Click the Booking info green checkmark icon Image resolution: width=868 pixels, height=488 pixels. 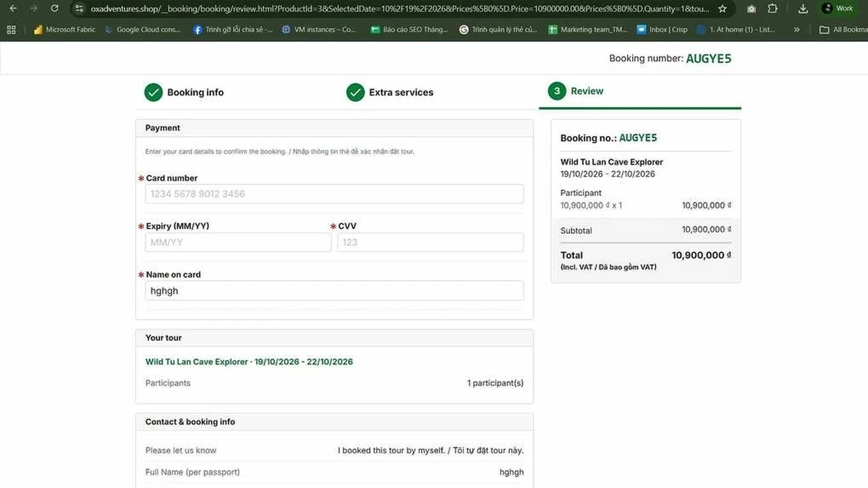click(x=153, y=93)
